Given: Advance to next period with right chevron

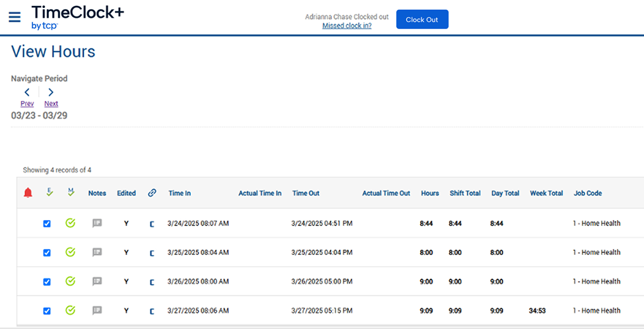Looking at the screenshot, I should (x=51, y=92).
